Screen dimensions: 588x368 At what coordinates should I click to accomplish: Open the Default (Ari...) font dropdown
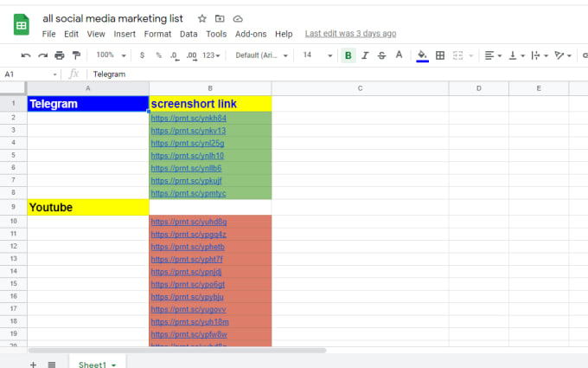261,55
